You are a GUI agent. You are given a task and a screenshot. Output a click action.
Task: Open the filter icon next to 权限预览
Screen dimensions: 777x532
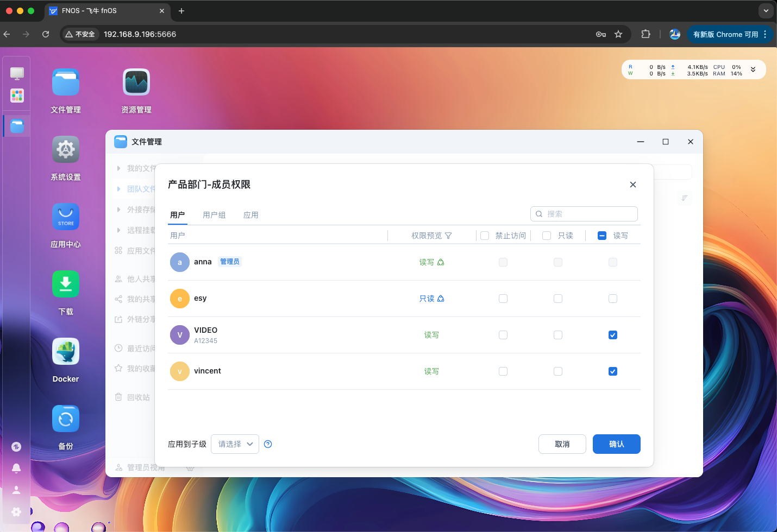448,235
